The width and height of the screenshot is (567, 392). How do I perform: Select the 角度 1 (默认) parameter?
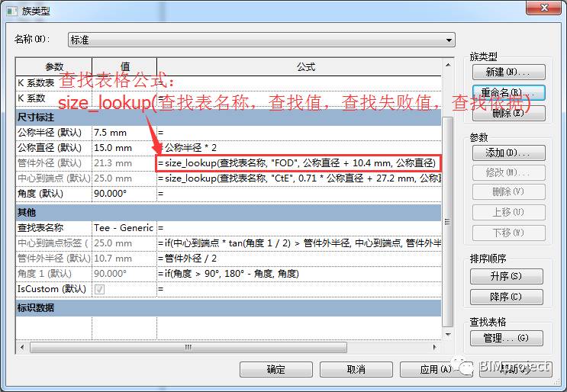click(x=54, y=274)
